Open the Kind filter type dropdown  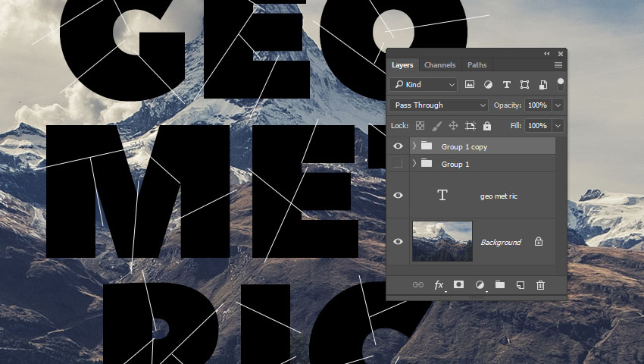click(x=424, y=85)
